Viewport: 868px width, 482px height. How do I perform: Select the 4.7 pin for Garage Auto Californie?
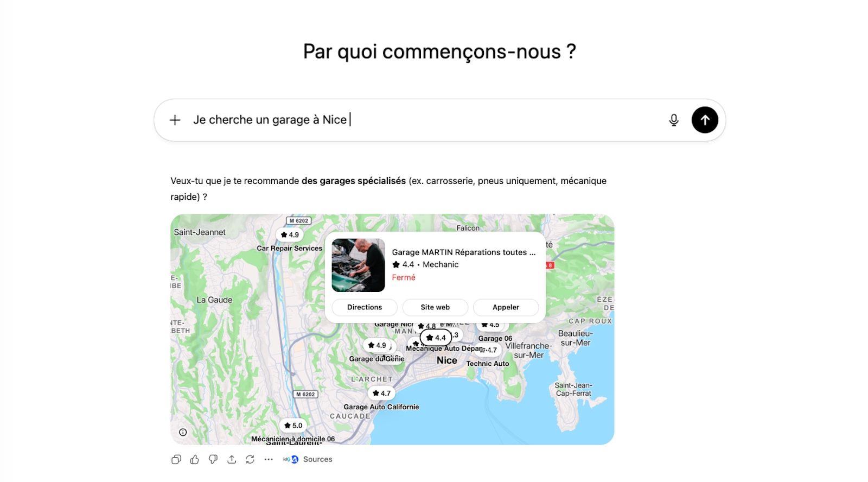tap(382, 393)
